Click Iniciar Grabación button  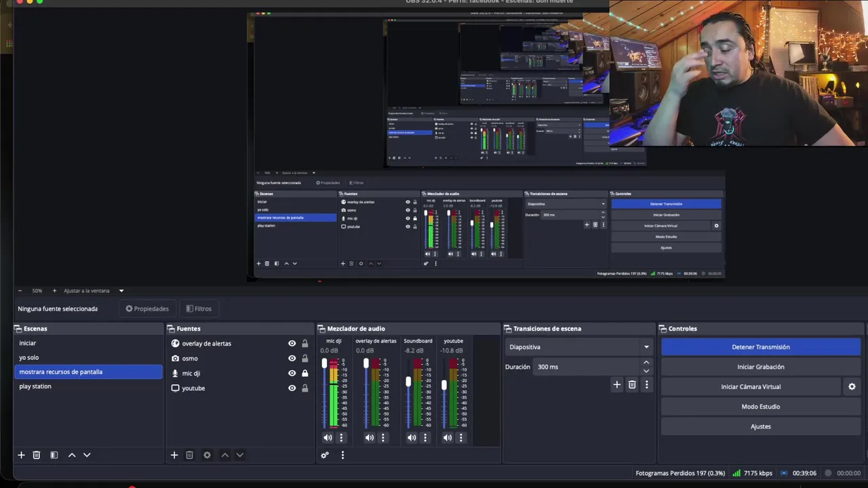pyautogui.click(x=761, y=367)
